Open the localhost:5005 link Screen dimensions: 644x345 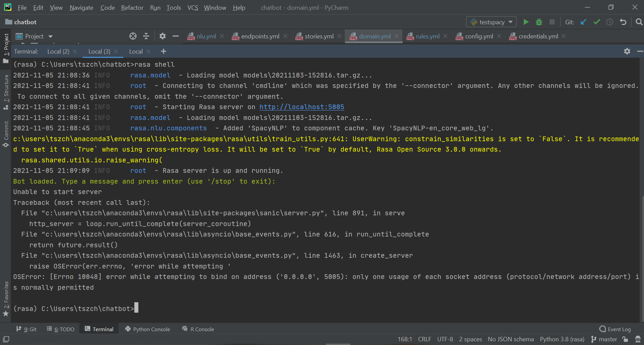(x=302, y=107)
